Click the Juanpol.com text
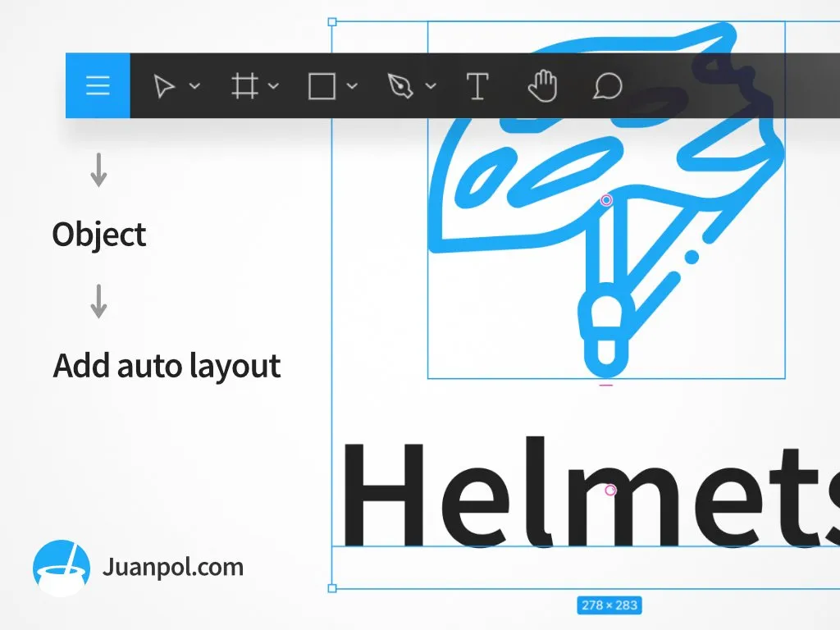Screen dimensions: 840x630 point(173,567)
